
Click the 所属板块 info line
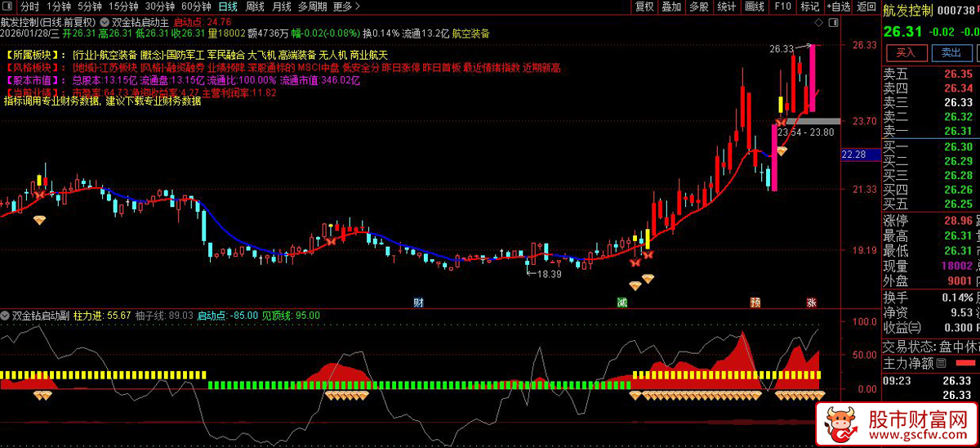(x=196, y=56)
